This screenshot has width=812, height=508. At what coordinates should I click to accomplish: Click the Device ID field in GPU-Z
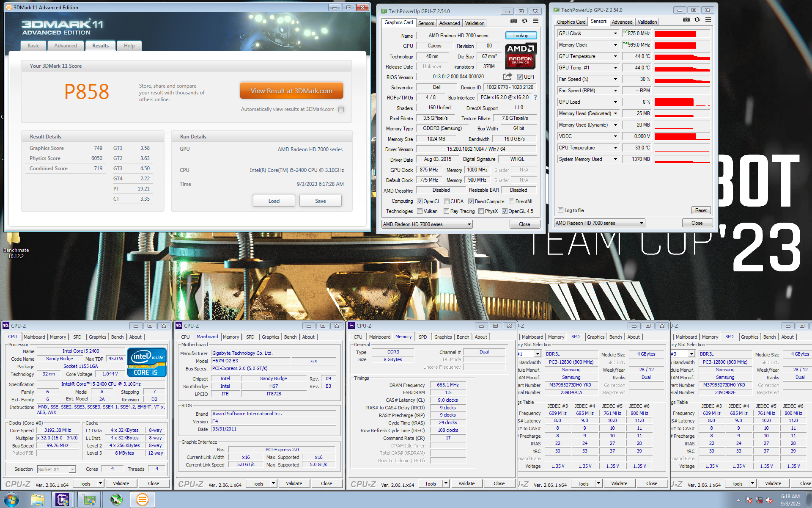click(x=510, y=87)
